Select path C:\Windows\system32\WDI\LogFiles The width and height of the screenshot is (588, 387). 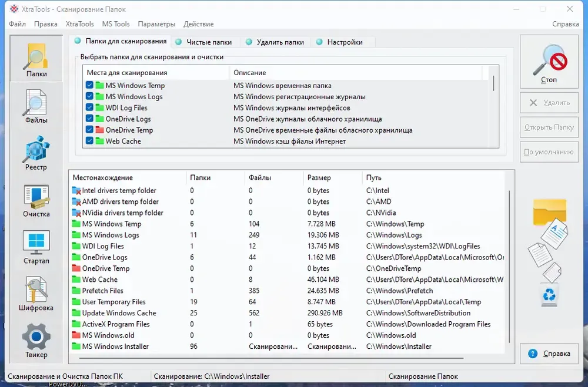click(423, 246)
